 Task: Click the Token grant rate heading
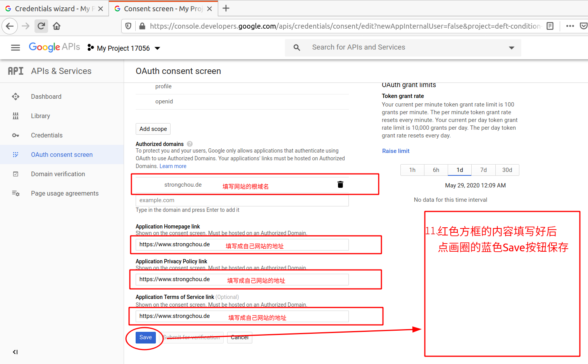(403, 96)
